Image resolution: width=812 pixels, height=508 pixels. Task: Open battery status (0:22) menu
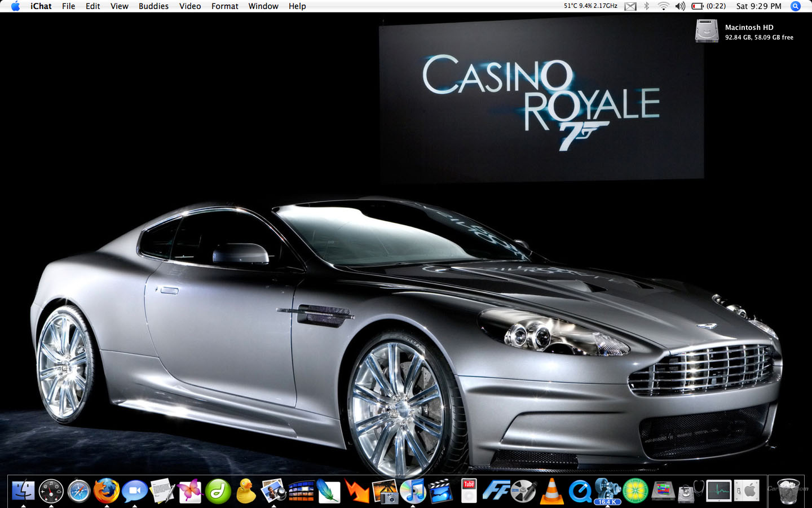pos(709,6)
